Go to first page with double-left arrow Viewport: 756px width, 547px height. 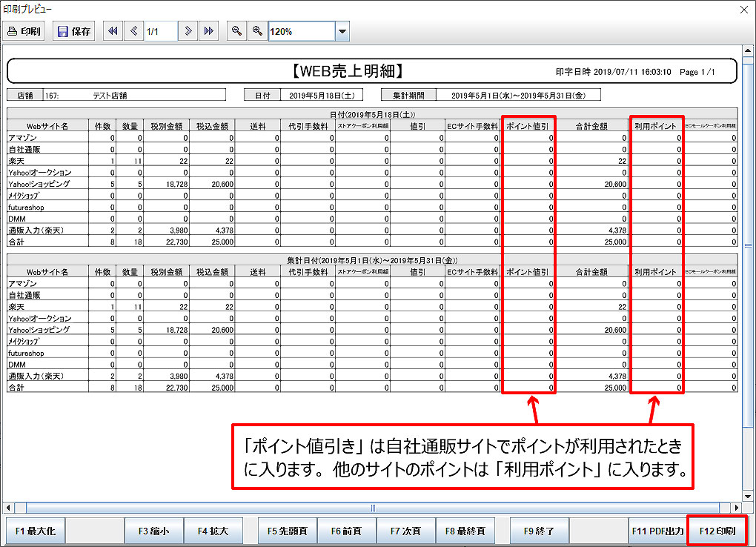113,31
